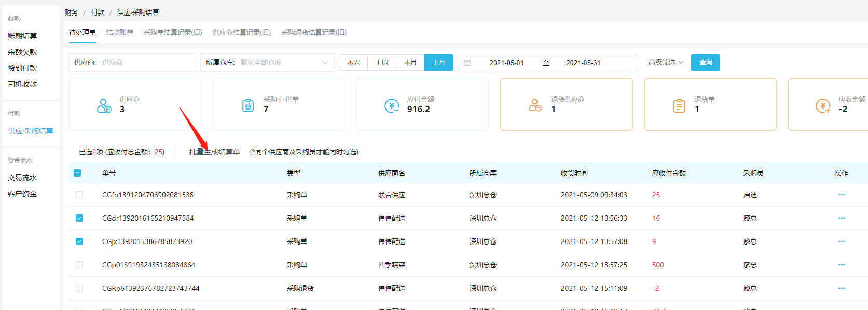Open more actions for CGdr1392016165210947584
This screenshot has width=868, height=310.
coord(842,218)
